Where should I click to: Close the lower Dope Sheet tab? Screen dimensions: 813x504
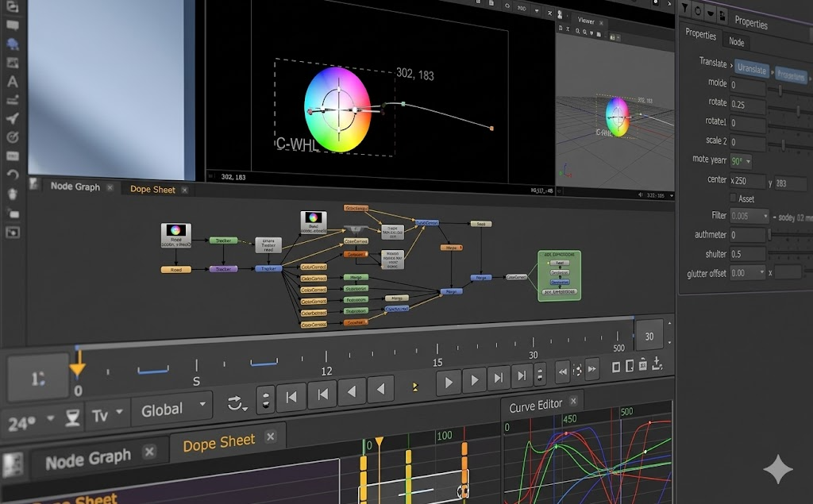pyautogui.click(x=270, y=437)
